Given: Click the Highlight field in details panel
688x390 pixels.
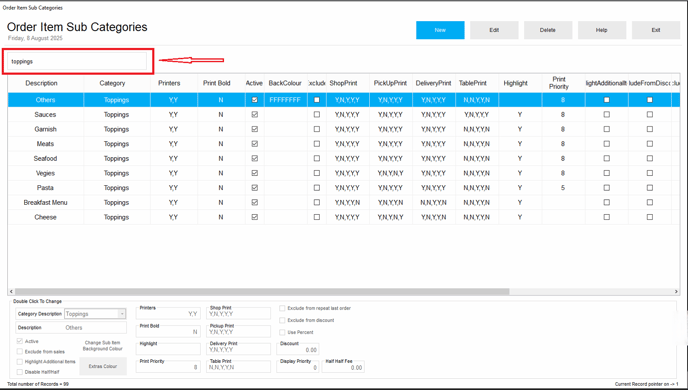Looking at the screenshot, I should (168, 349).
